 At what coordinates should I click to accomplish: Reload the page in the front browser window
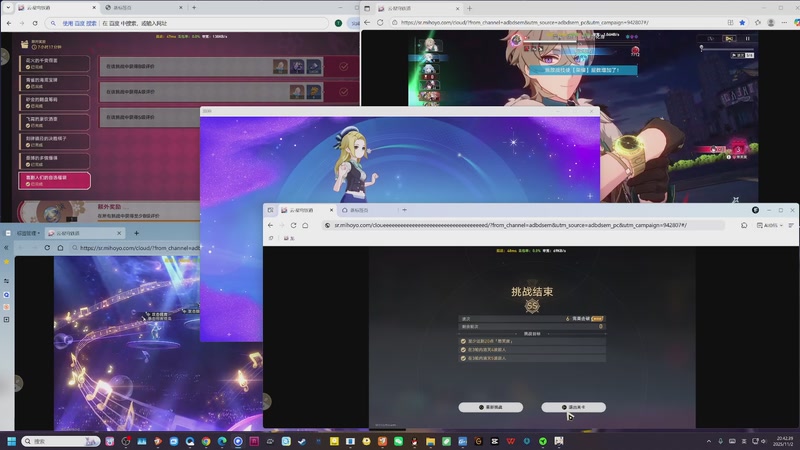293,225
